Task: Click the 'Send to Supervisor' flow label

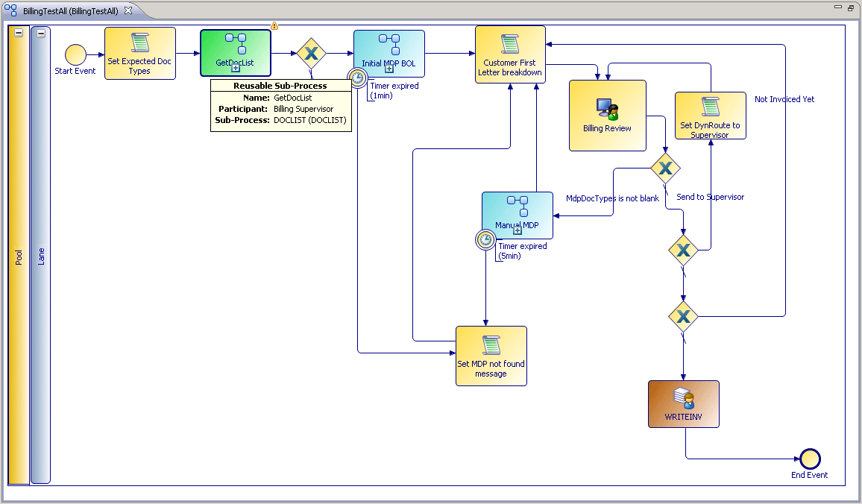Action: 710,197
